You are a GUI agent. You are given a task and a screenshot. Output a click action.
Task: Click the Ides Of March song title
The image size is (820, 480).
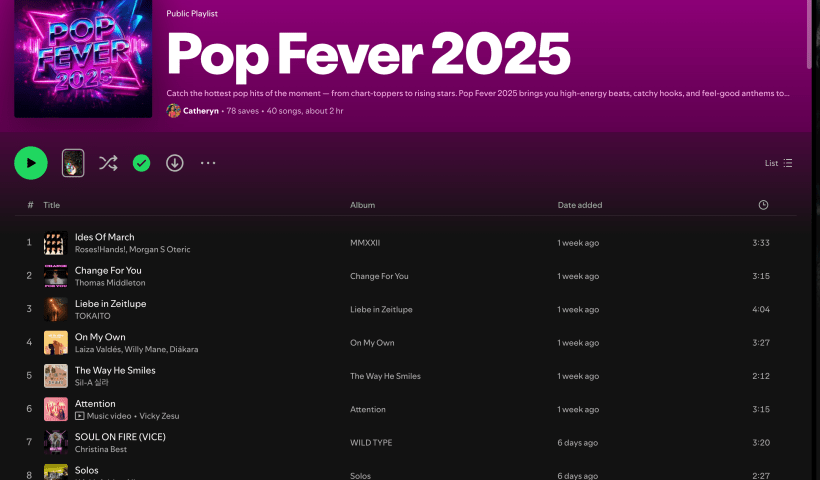coord(104,237)
